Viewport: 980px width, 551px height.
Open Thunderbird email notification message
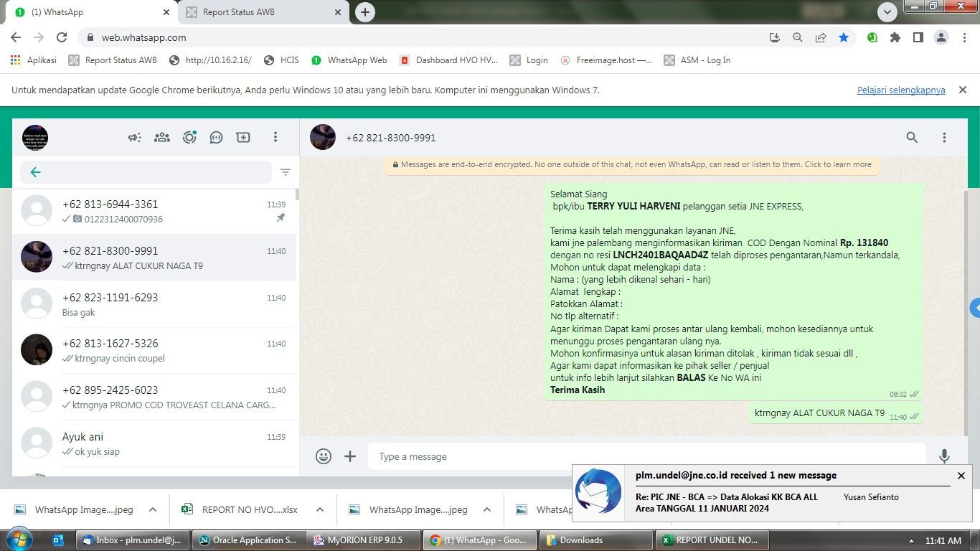click(x=772, y=492)
